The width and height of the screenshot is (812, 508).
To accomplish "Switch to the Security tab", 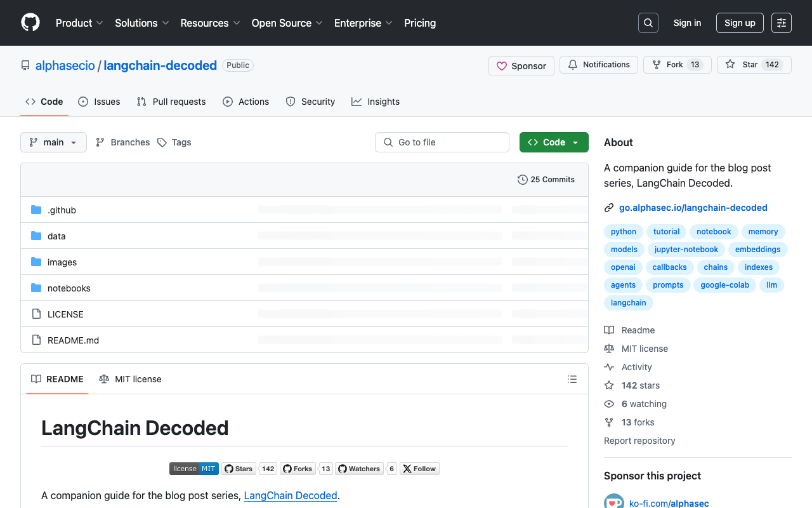I will (x=310, y=102).
